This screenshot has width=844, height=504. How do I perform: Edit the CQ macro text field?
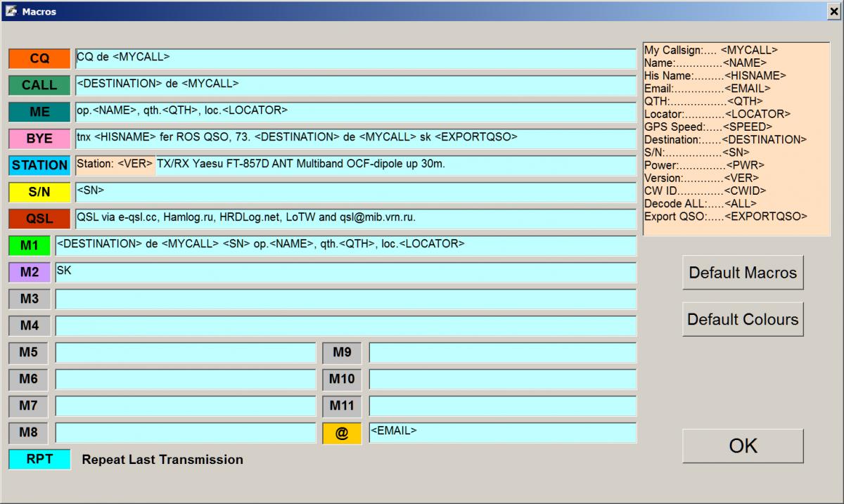pos(355,59)
